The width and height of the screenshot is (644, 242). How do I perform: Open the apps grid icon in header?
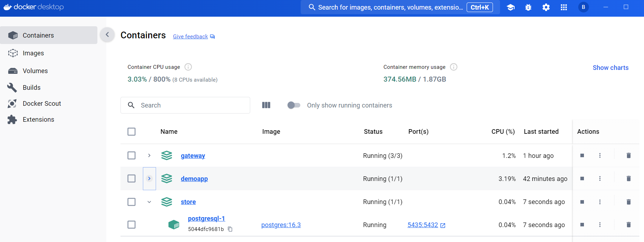coord(564,7)
